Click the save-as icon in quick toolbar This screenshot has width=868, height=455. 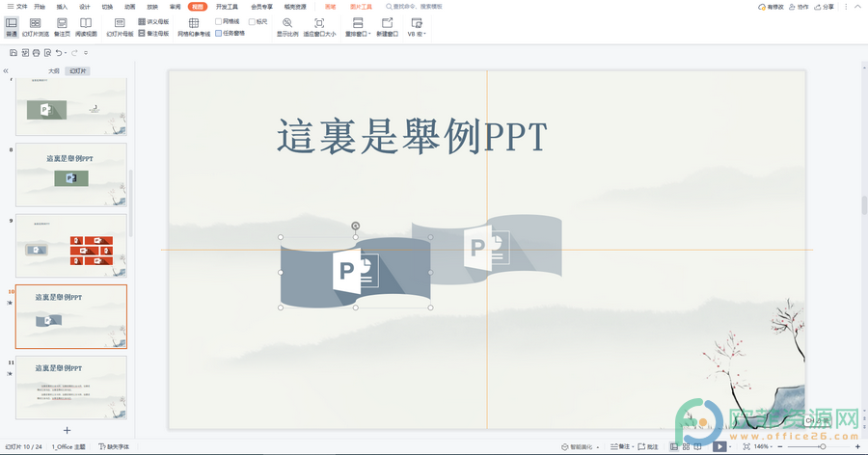pyautogui.click(x=25, y=53)
